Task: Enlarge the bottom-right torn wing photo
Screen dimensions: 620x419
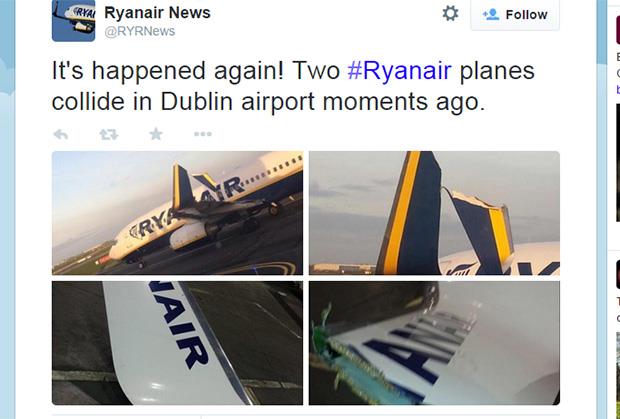Action: [433, 342]
